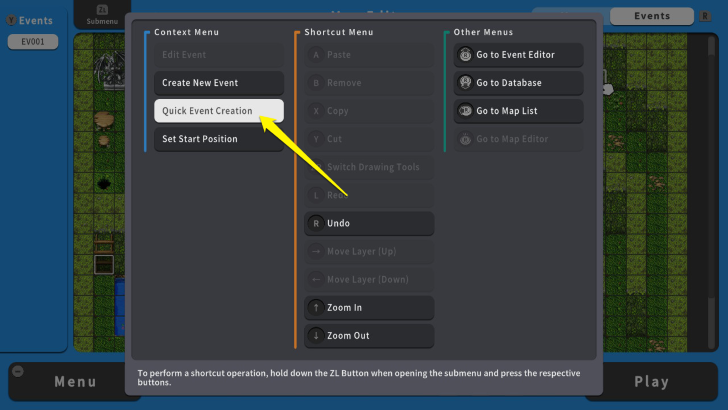
Task: Click the map scrollbar on right edge
Action: (711, 192)
